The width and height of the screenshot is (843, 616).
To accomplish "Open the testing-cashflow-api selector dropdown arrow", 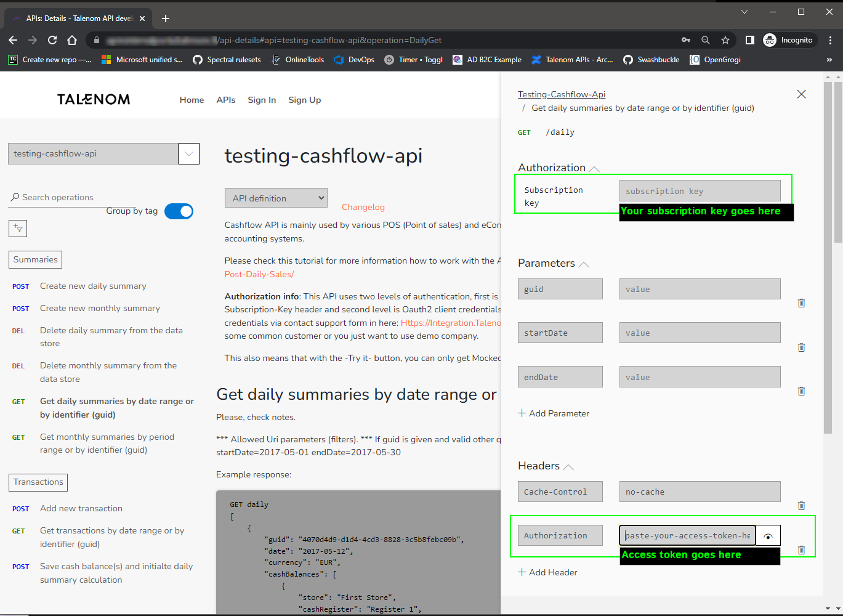I will (x=189, y=153).
